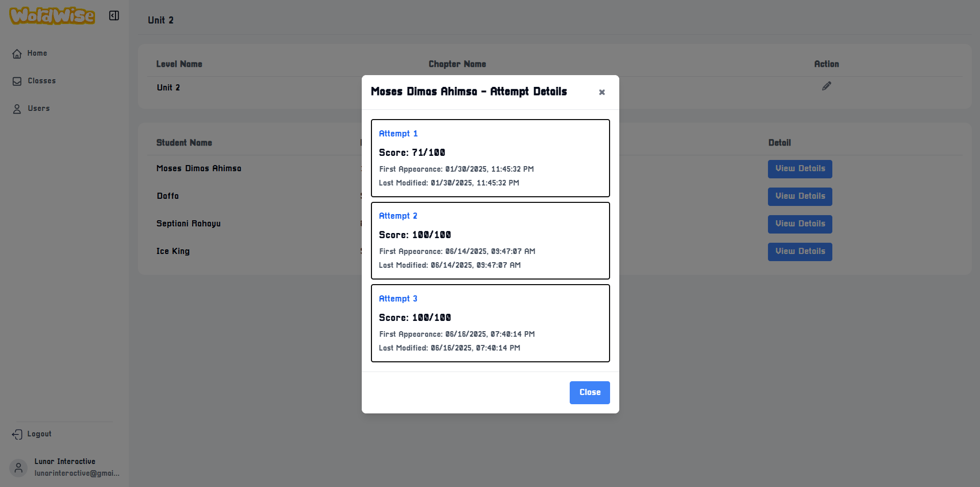Select the Attempt 3 heading link
The width and height of the screenshot is (980, 487).
coord(398,298)
